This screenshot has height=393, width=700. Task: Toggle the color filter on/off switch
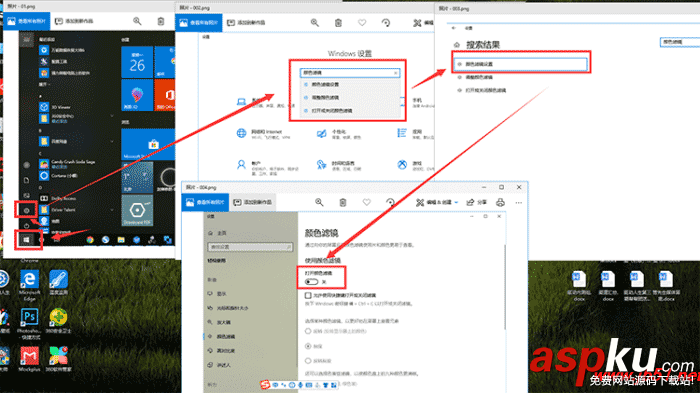(x=312, y=282)
